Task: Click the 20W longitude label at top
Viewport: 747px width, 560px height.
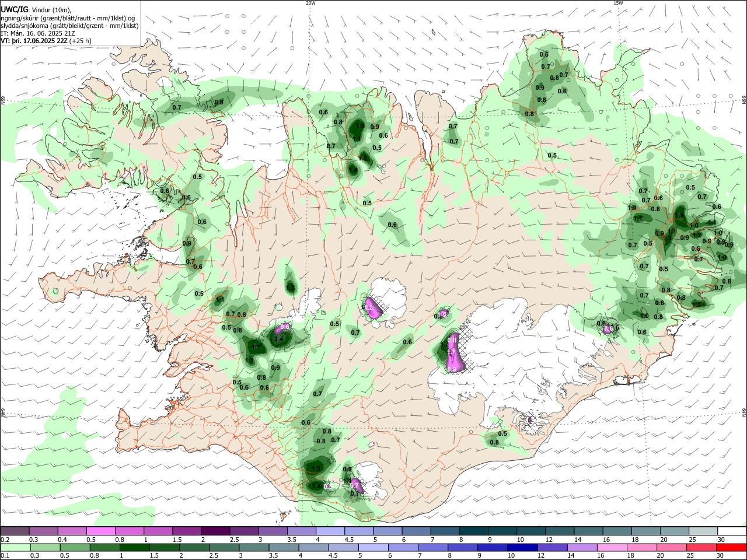Action: coord(310,3)
